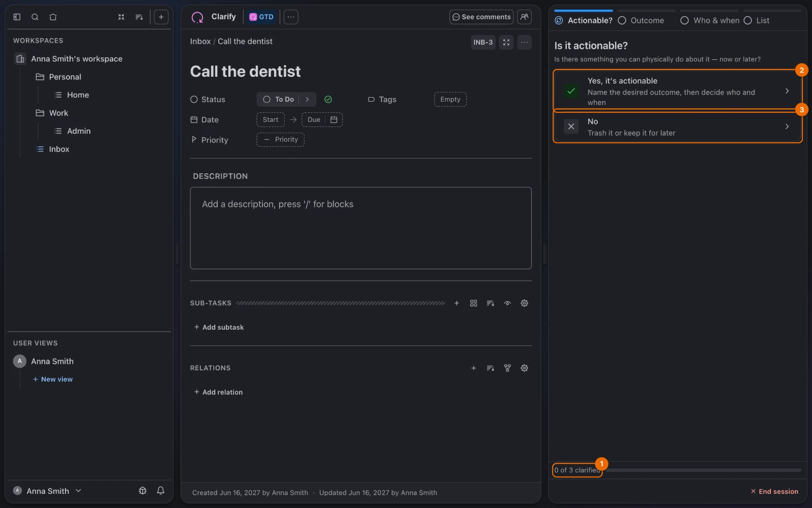Create a New view under user views

point(53,379)
